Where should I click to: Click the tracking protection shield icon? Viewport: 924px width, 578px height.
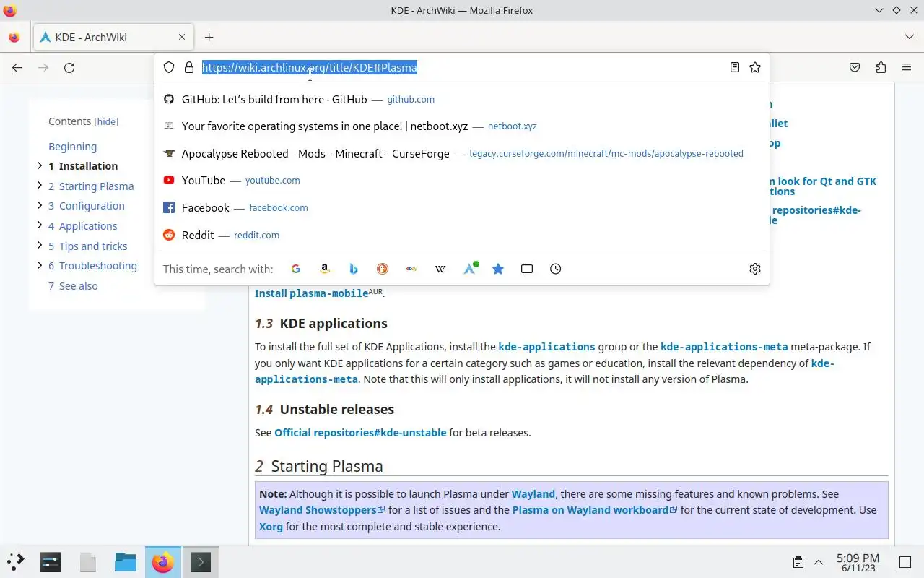(x=169, y=67)
